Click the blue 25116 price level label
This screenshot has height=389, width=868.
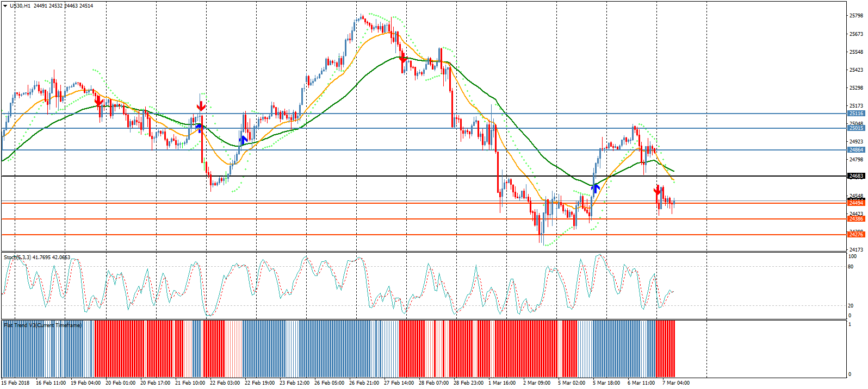click(855, 114)
